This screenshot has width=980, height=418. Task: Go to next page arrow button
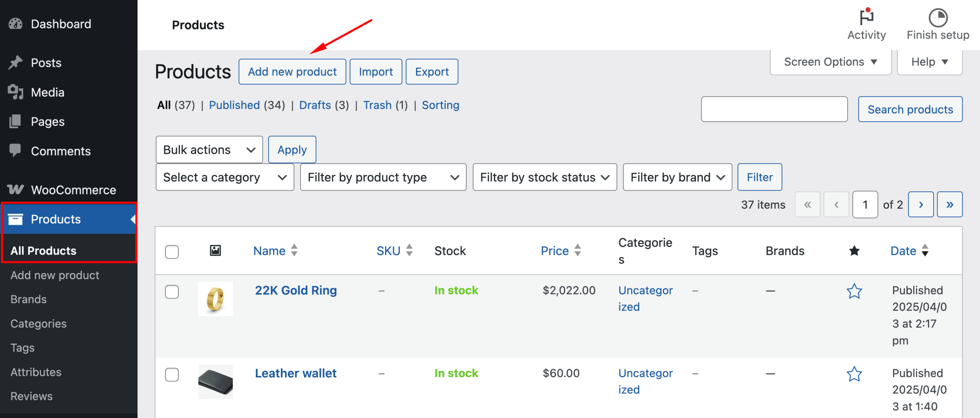pos(921,205)
